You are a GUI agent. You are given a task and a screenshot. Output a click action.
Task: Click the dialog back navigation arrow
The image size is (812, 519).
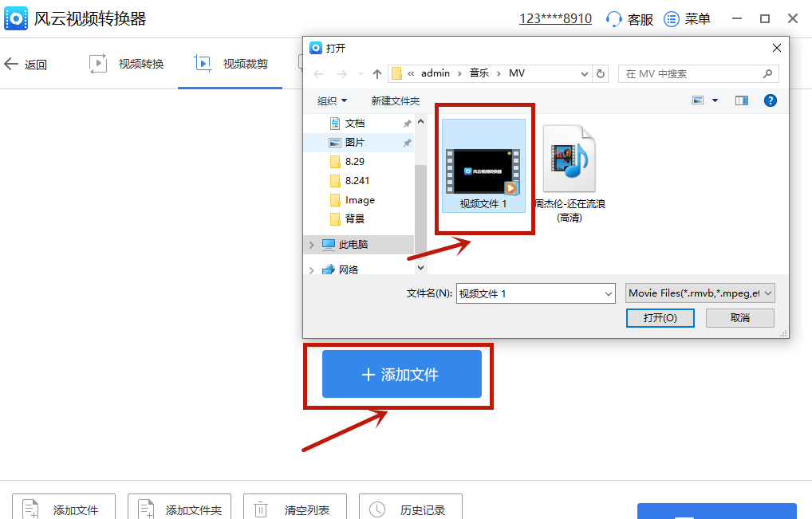[x=318, y=74]
